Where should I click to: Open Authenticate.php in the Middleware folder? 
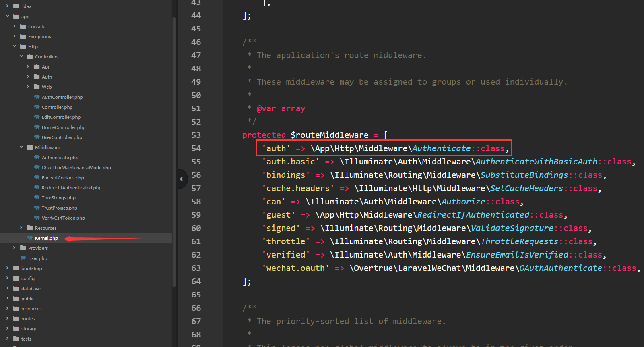(60, 158)
